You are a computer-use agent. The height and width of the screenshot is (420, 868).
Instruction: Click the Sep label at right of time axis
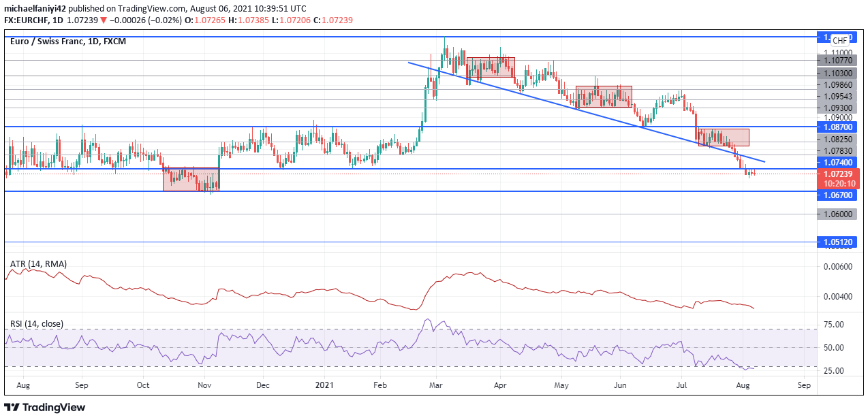pyautogui.click(x=803, y=385)
